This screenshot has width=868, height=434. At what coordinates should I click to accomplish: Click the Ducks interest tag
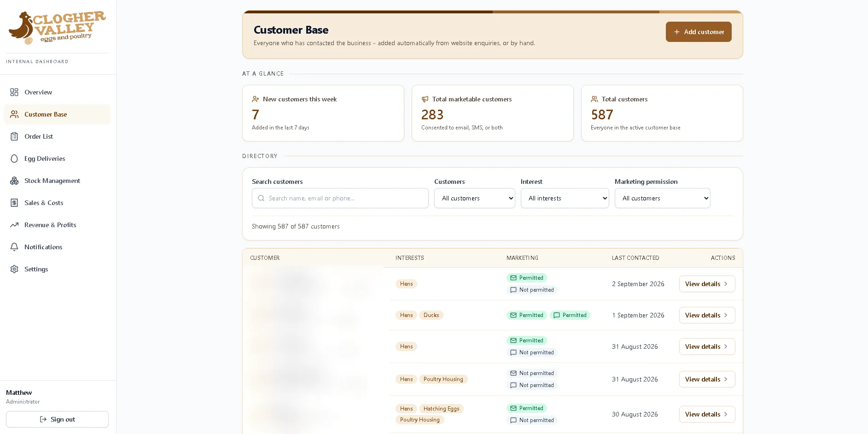pos(431,315)
